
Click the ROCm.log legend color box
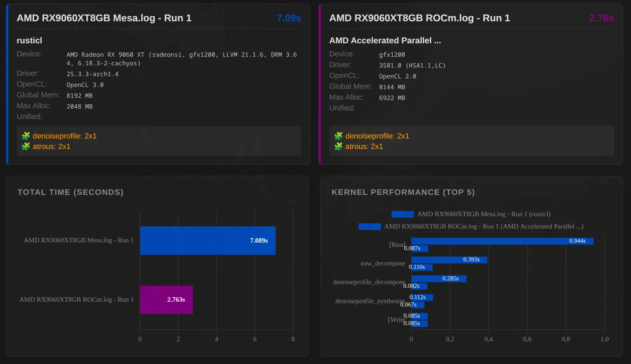tap(369, 227)
